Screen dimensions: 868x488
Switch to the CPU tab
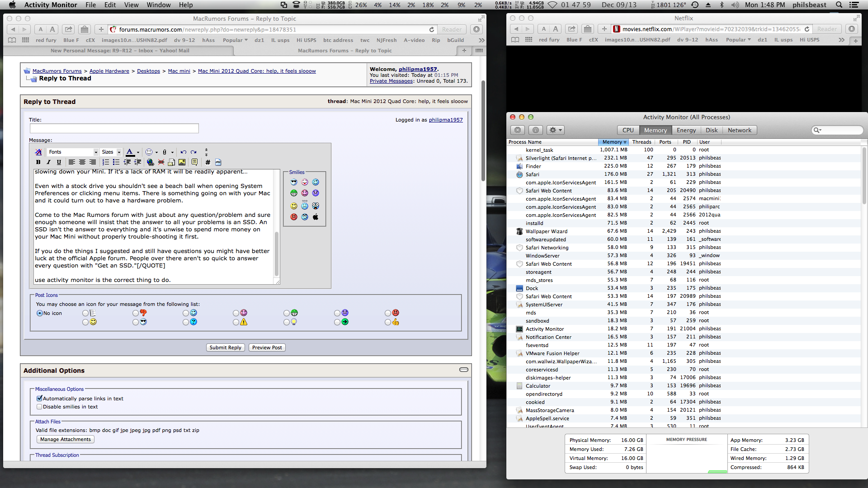tap(627, 130)
